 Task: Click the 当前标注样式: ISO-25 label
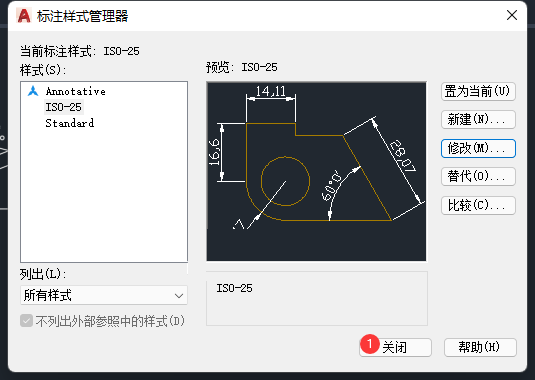(79, 51)
